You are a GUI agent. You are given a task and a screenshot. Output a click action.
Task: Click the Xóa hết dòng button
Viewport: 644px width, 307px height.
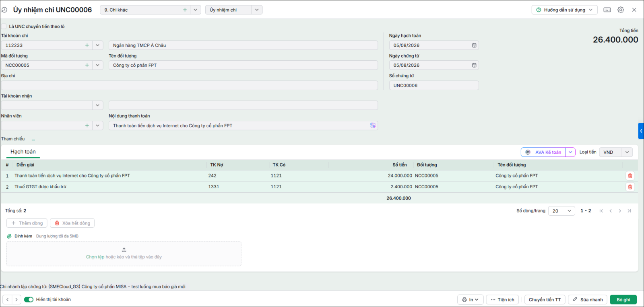pyautogui.click(x=72, y=223)
